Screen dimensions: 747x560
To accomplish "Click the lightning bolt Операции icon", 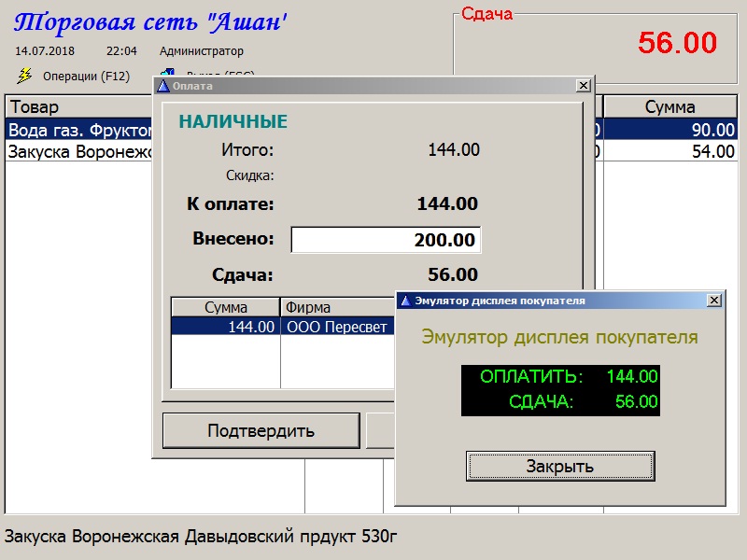I will point(24,76).
